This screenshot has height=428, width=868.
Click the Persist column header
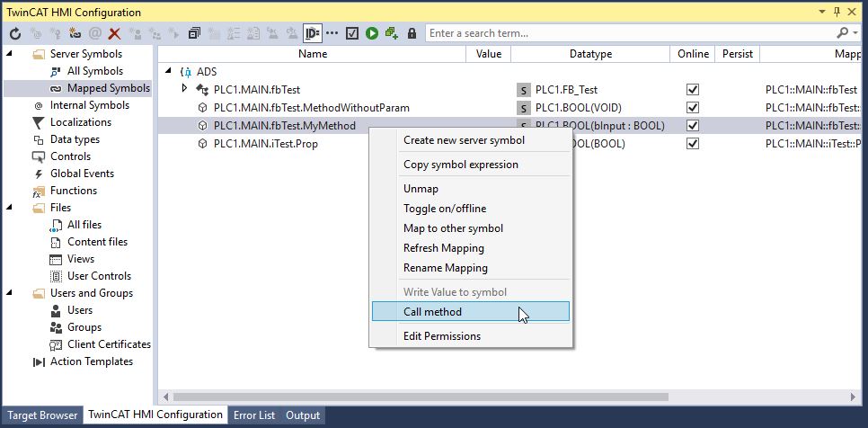point(738,54)
